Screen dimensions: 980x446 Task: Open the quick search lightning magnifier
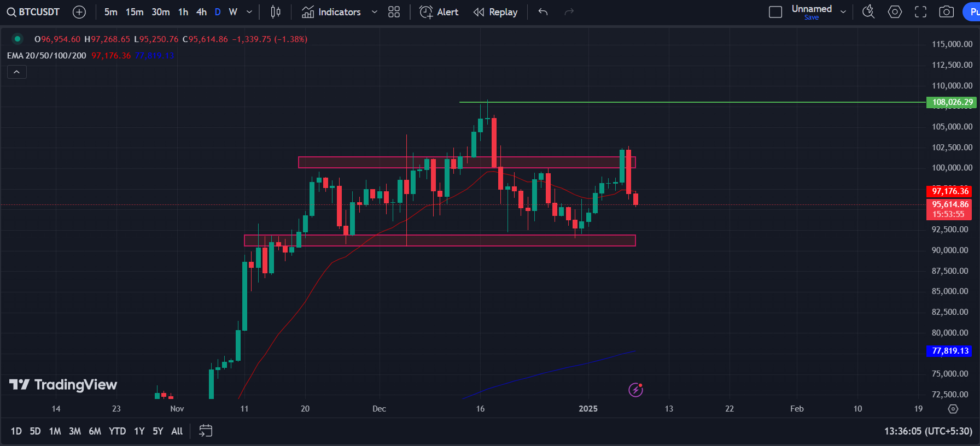(x=868, y=12)
